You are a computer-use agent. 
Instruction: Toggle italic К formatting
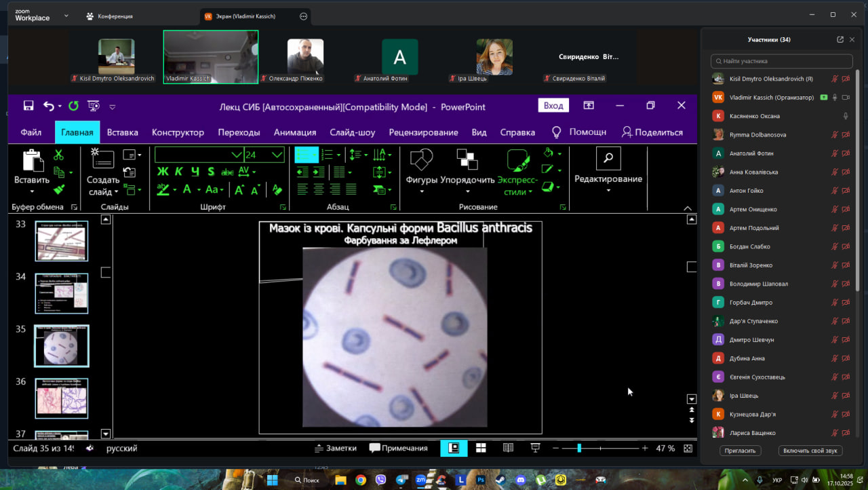point(179,172)
